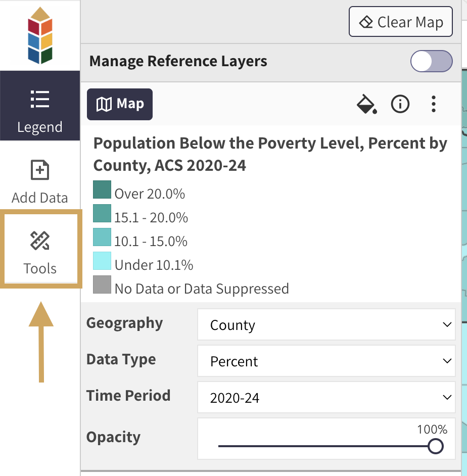Open the paint bucket color options
The height and width of the screenshot is (476, 467).
click(366, 104)
